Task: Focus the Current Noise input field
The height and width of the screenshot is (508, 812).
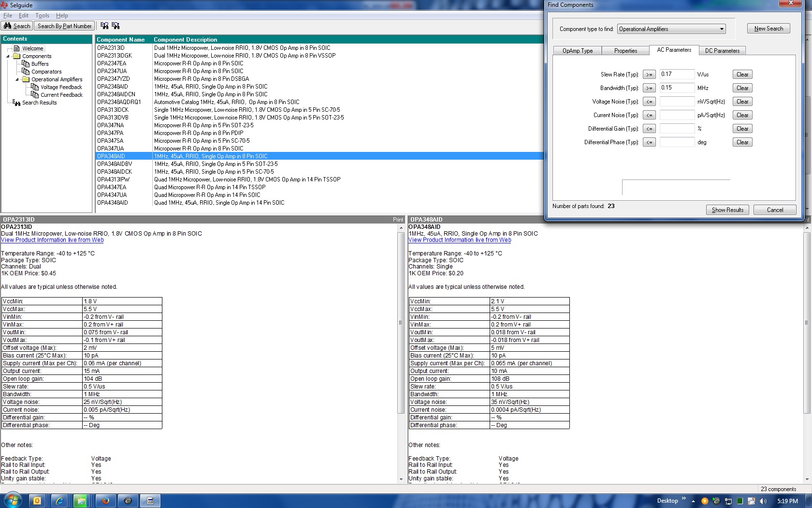Action: pos(677,115)
